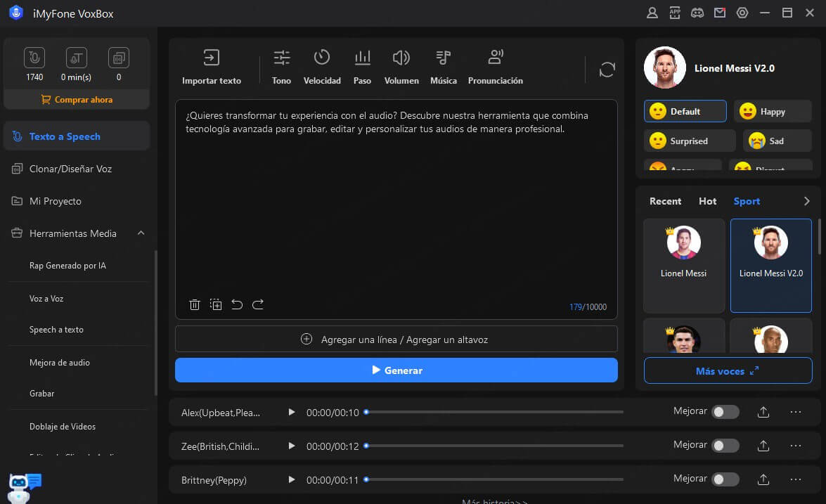Open more options for Alex(Upbeat,Plea... row
This screenshot has width=826, height=504.
point(796,412)
